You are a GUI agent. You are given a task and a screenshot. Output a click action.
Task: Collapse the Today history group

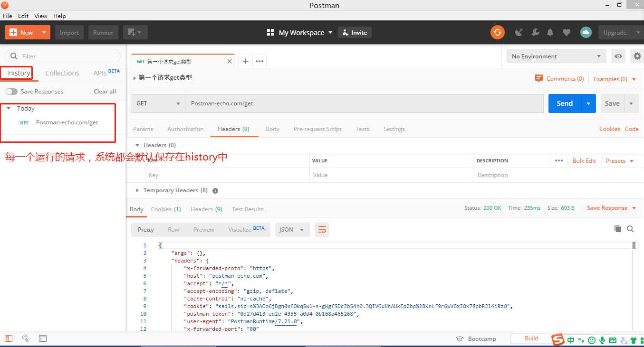(9, 109)
